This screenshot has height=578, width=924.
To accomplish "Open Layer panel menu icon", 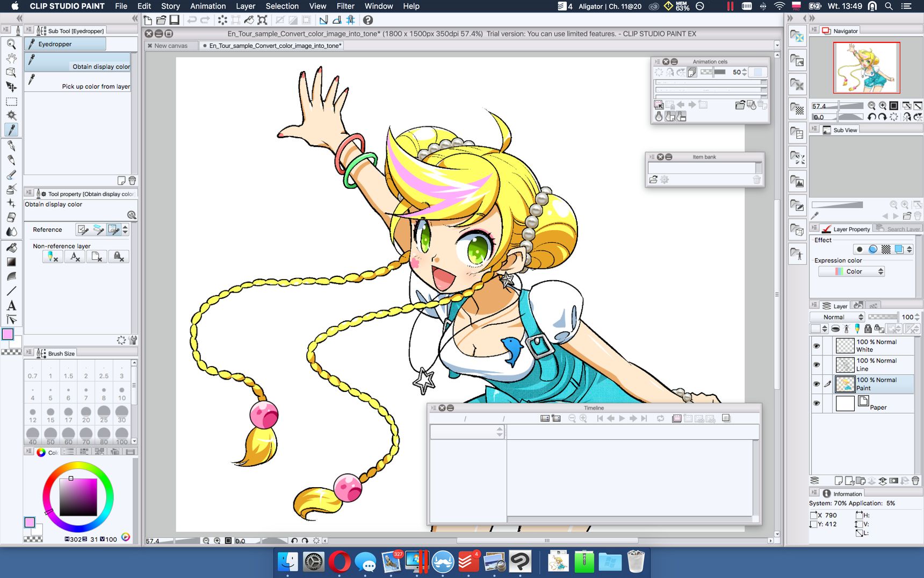I will pos(814,305).
